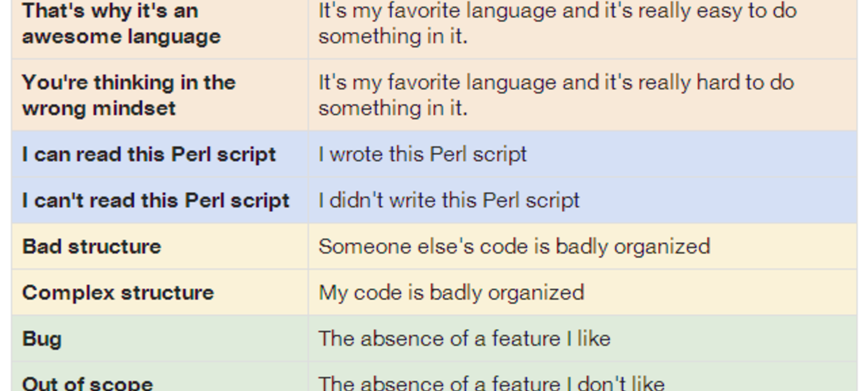The image size is (868, 391).
Task: Click the "Complex structure" term cell
Action: (x=118, y=293)
